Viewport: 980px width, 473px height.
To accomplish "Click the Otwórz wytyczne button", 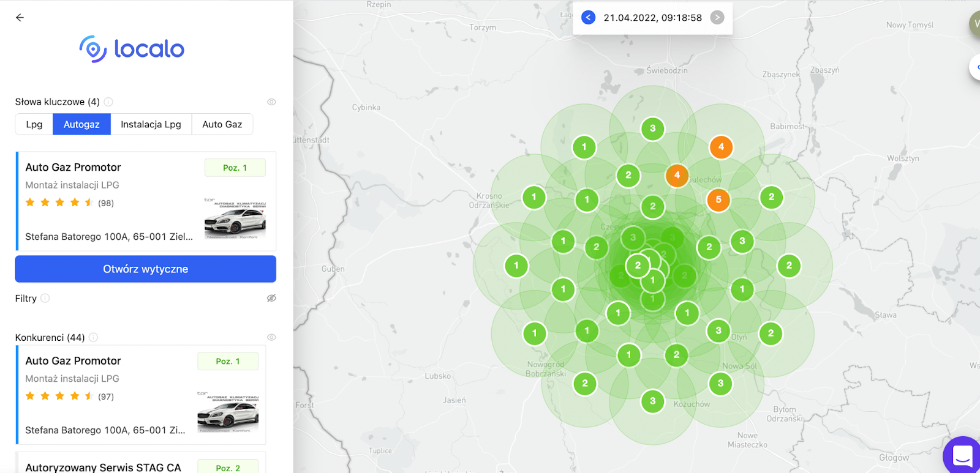I will pyautogui.click(x=146, y=269).
